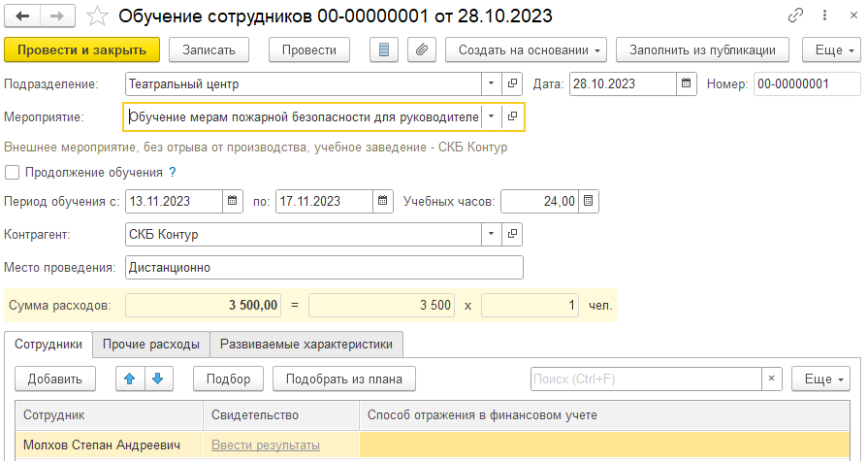Open the 'Развиваемые характеристики' tab
This screenshot has width=868, height=461.
click(306, 345)
